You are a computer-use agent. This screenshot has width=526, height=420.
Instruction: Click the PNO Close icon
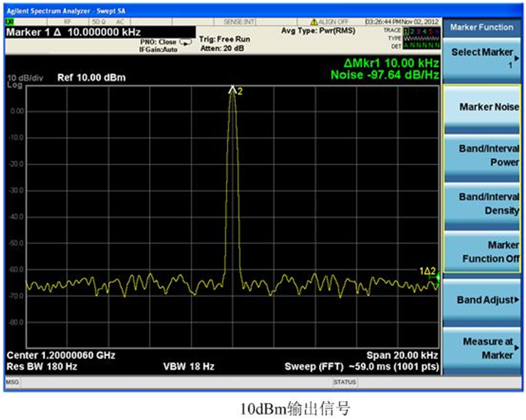coord(185,42)
